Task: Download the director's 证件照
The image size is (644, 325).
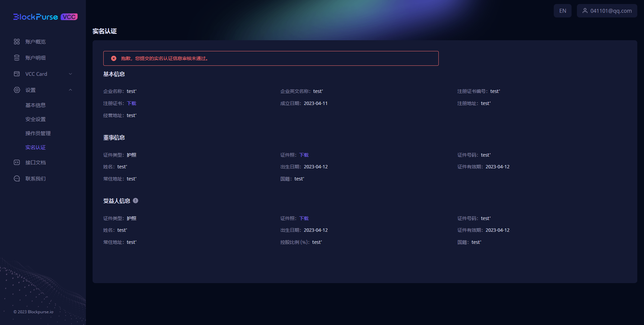Action: click(304, 155)
